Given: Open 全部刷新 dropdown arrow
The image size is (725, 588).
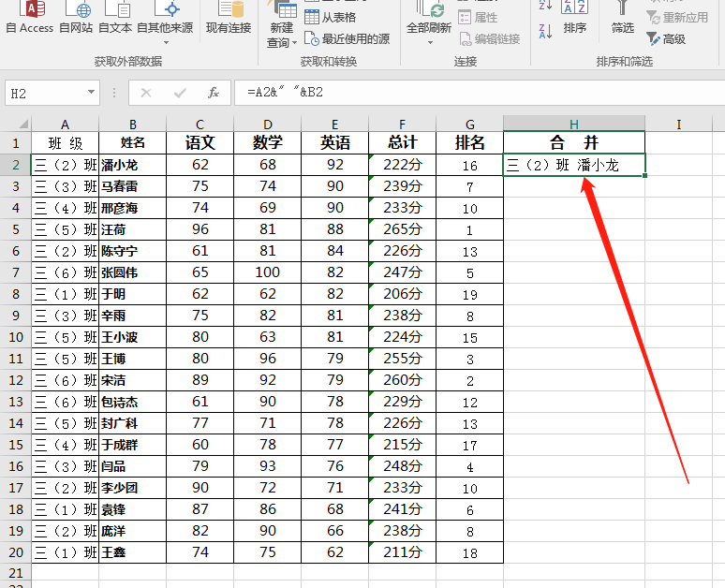Looking at the screenshot, I should [430, 42].
